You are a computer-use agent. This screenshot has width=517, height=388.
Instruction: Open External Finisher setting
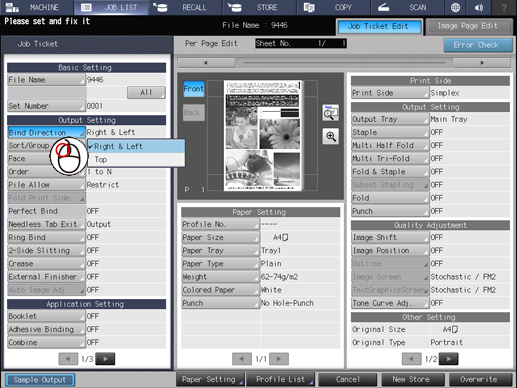(46, 277)
